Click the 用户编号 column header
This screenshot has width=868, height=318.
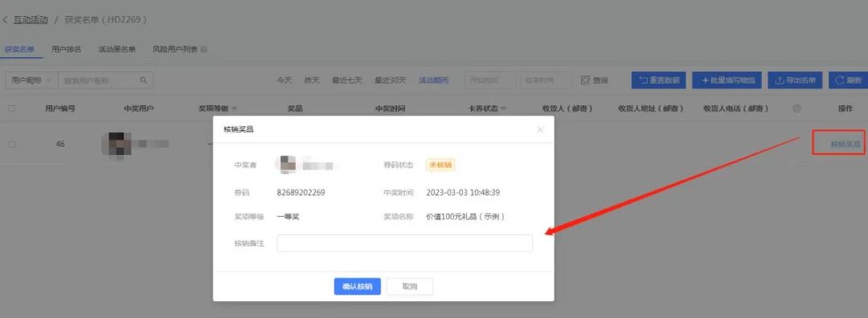tap(59, 108)
